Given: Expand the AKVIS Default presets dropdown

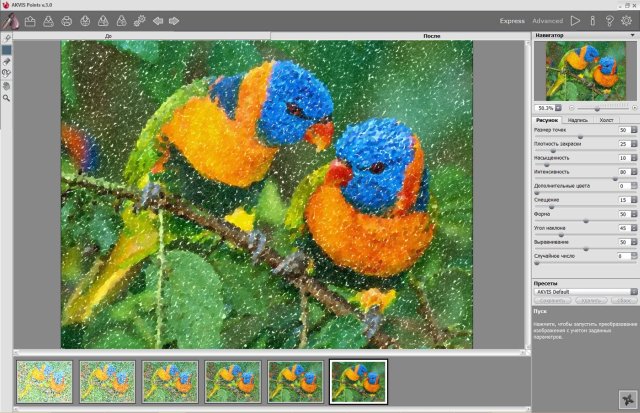Looking at the screenshot, I should coord(632,291).
